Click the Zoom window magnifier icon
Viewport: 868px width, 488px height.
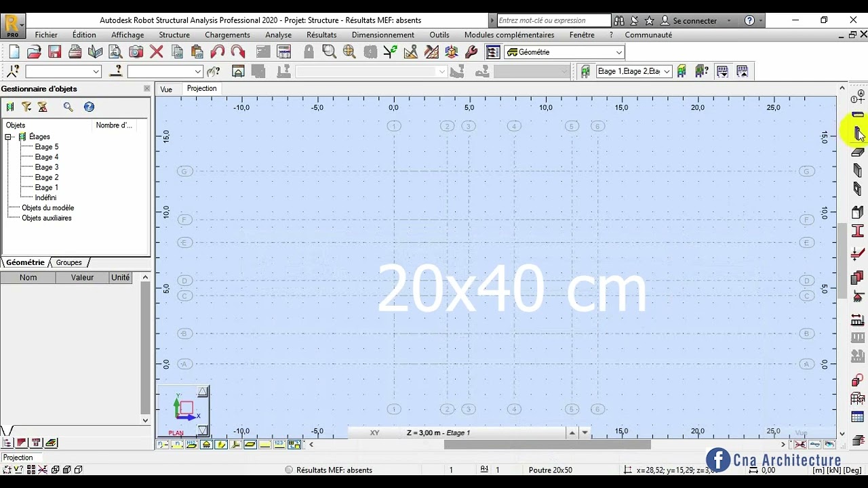coord(330,52)
